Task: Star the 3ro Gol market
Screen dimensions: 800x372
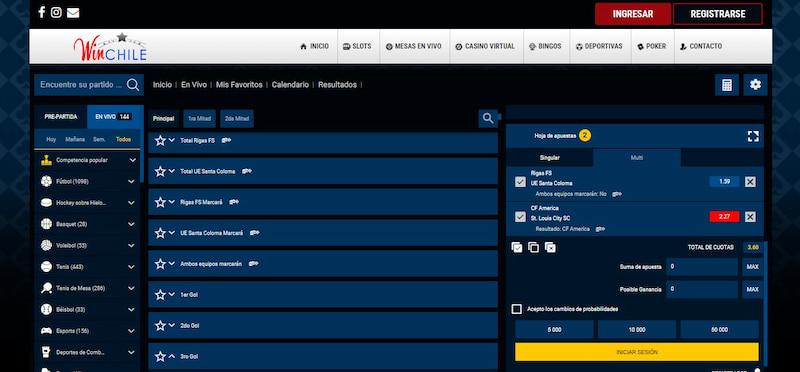Action: [x=160, y=357]
